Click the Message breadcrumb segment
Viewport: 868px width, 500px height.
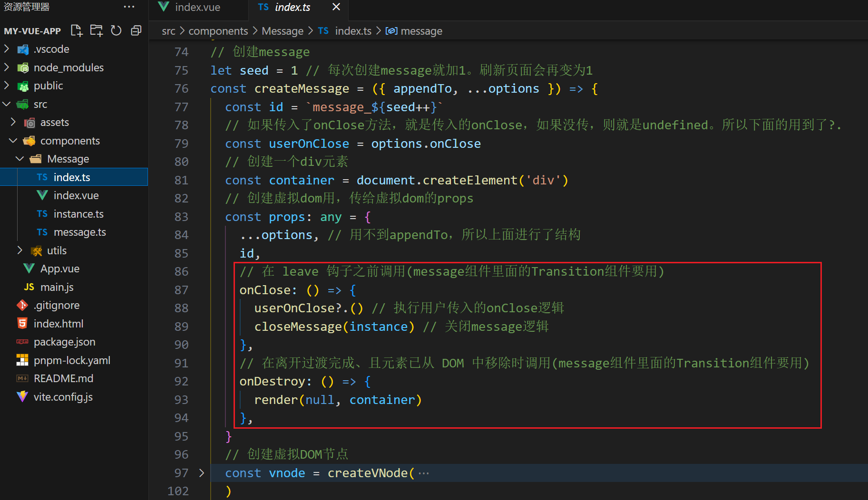tap(283, 31)
